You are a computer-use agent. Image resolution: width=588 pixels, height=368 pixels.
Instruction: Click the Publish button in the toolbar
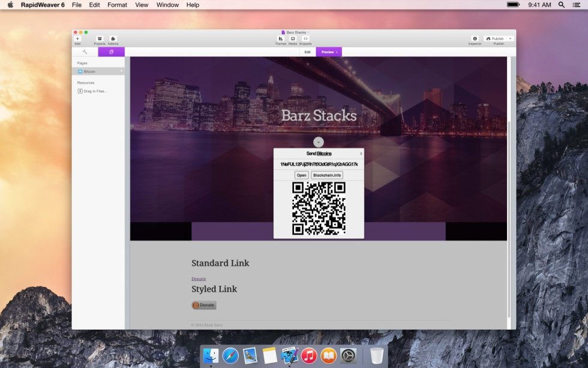(x=495, y=38)
